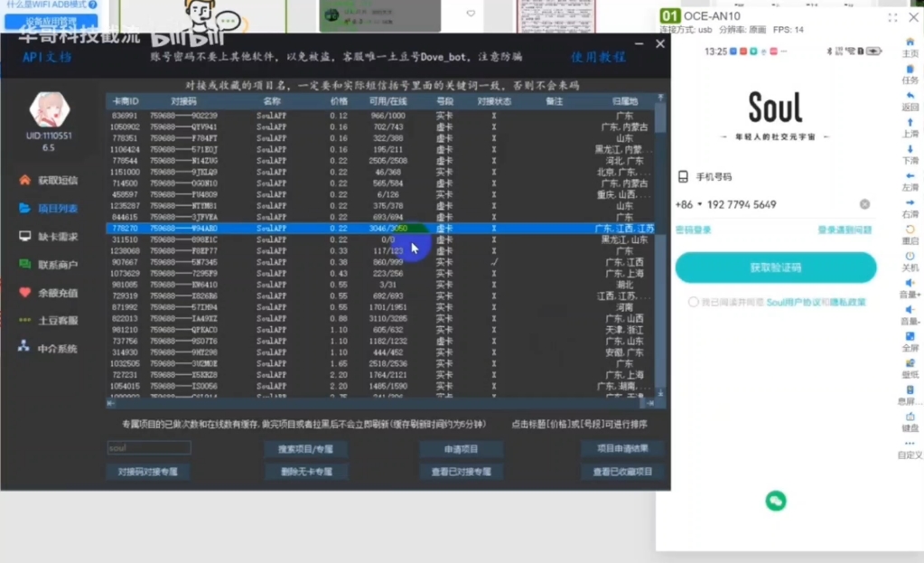Screen dimensions: 924x563
Task: Click the 对接码 column header
Action: click(183, 101)
